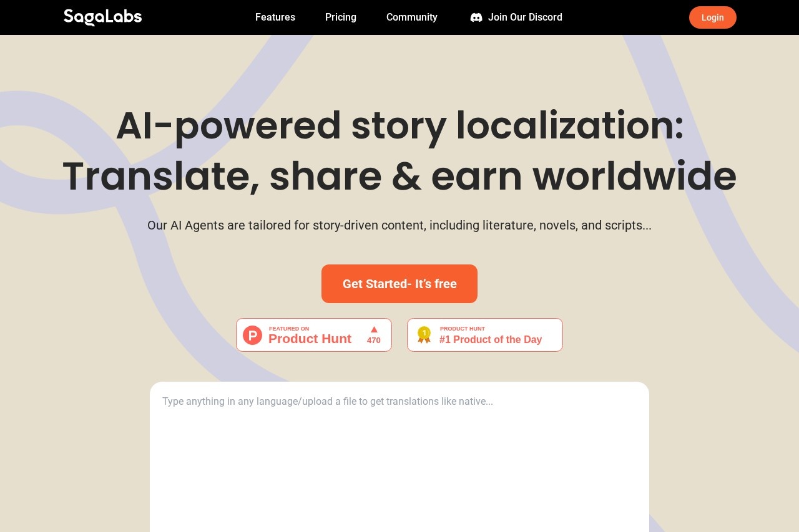This screenshot has width=799, height=532.
Task: Open the #1 Product of the Day badge
Action: pos(485,335)
